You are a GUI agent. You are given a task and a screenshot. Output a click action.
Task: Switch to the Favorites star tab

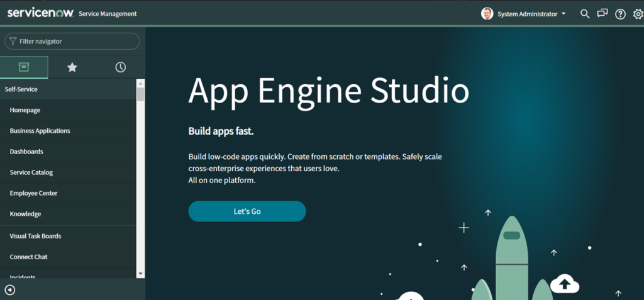72,67
